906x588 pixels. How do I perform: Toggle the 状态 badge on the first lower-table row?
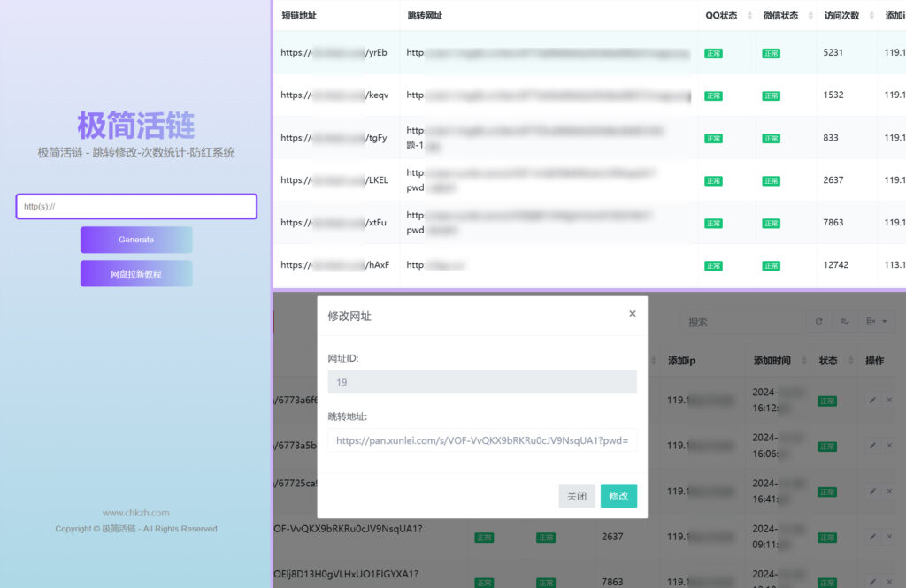point(827,400)
